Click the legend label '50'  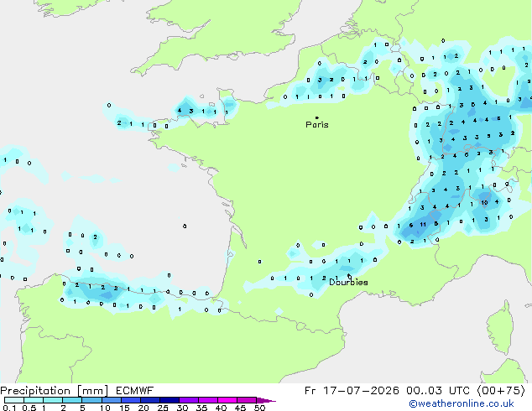(x=259, y=408)
